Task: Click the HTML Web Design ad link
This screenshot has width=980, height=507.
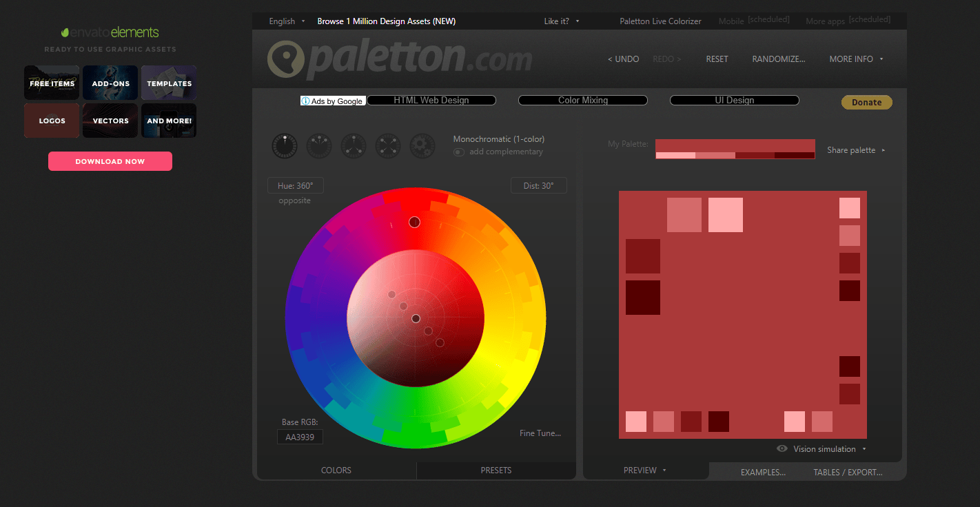Action: pos(431,101)
